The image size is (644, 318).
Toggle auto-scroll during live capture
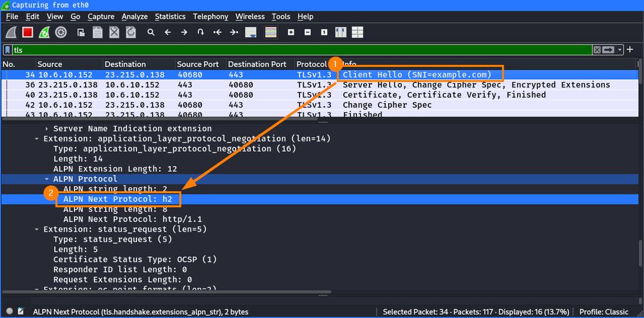[x=251, y=32]
